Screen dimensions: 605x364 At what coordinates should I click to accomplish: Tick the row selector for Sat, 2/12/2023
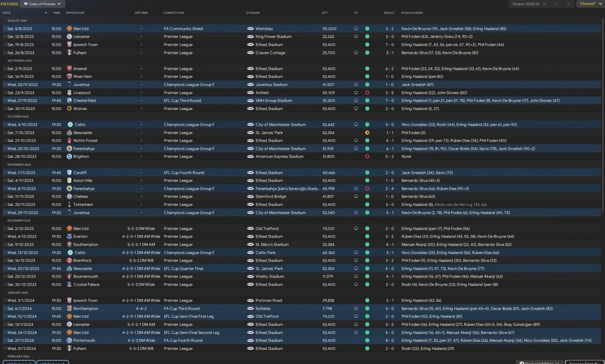click(5, 229)
